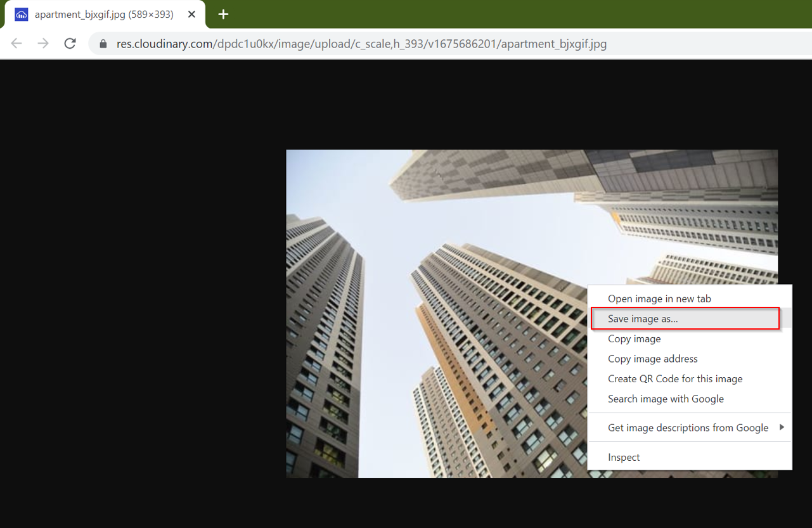This screenshot has height=528, width=812.
Task: Open Get image descriptions from Google
Action: 690,428
